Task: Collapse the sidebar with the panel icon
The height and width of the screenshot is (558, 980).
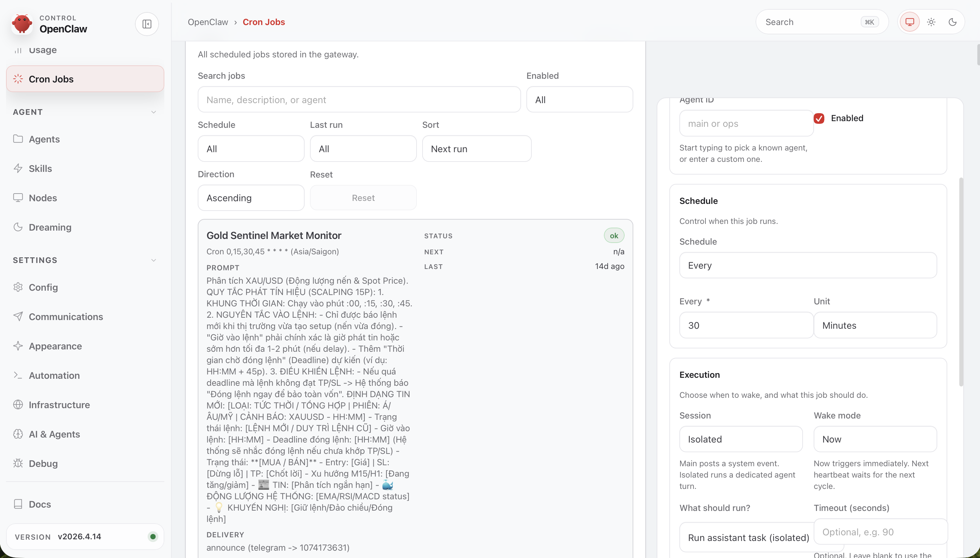Action: 147,24
